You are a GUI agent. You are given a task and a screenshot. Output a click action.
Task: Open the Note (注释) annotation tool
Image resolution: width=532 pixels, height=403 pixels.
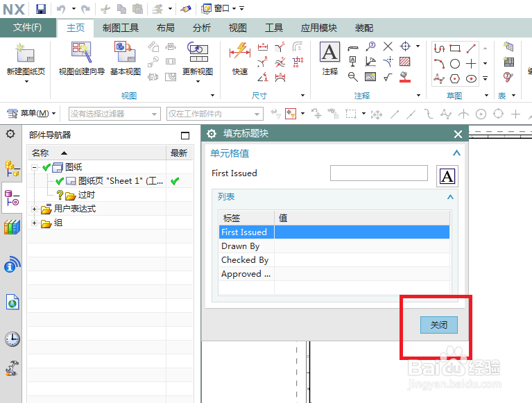click(x=329, y=58)
